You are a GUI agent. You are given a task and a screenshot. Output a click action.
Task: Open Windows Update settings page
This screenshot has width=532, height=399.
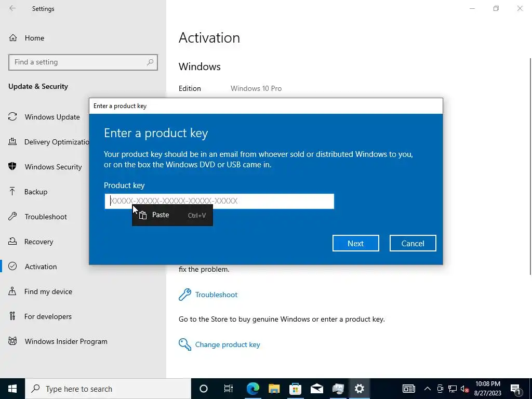click(x=52, y=117)
